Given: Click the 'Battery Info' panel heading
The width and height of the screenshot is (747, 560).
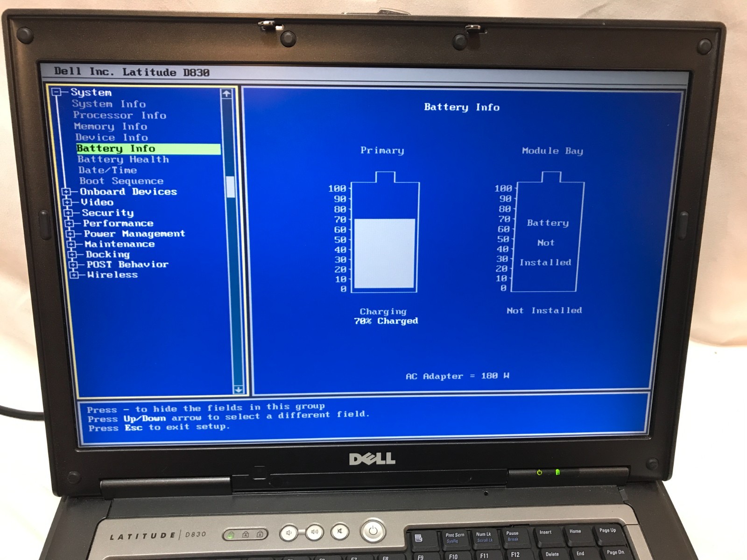Looking at the screenshot, I should (462, 107).
